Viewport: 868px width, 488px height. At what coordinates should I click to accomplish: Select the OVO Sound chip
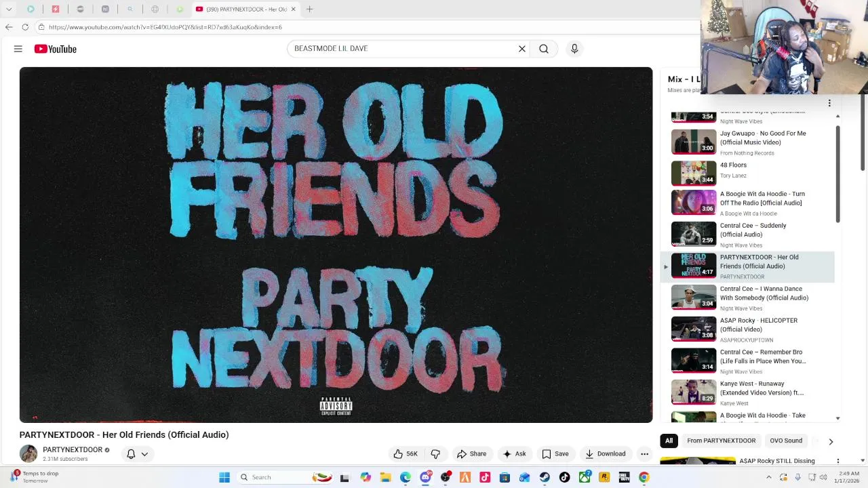(x=786, y=441)
